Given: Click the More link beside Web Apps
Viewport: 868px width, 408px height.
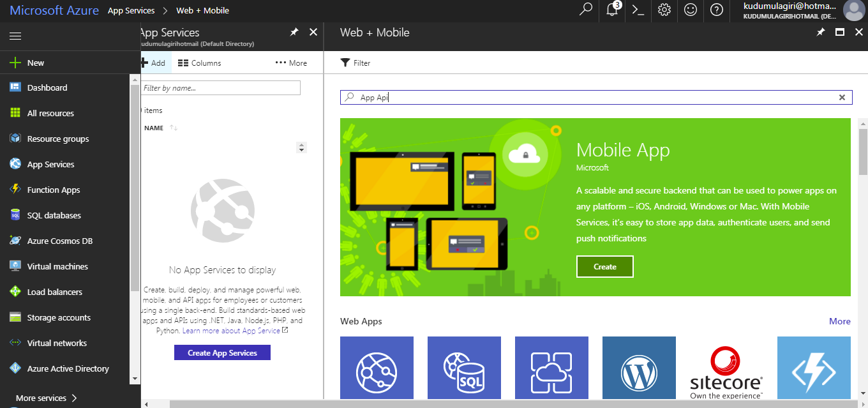Looking at the screenshot, I should [x=840, y=321].
